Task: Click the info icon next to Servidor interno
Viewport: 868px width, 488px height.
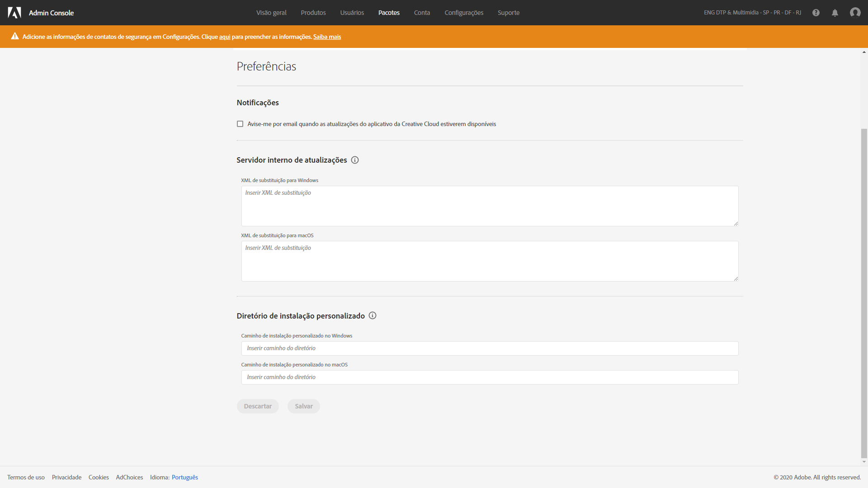Action: point(355,160)
